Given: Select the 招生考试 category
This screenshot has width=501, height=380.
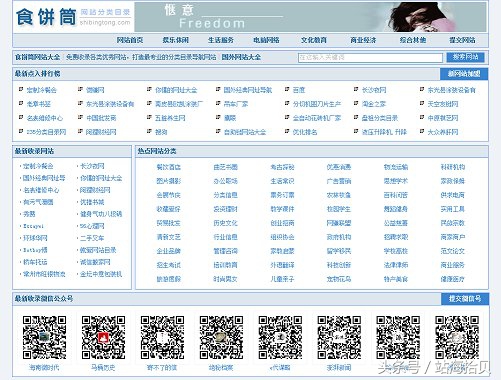Looking at the screenshot, I should click(169, 265).
